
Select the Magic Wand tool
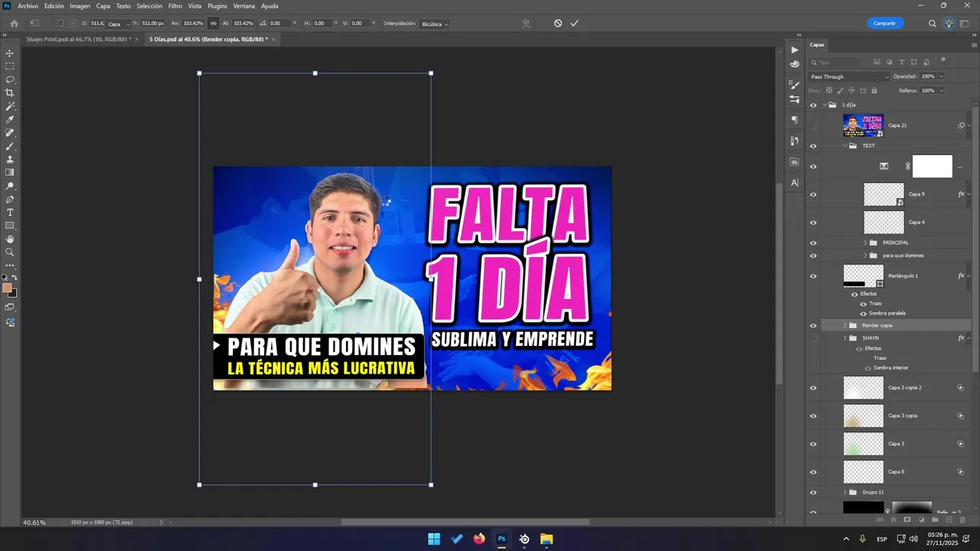pyautogui.click(x=10, y=106)
